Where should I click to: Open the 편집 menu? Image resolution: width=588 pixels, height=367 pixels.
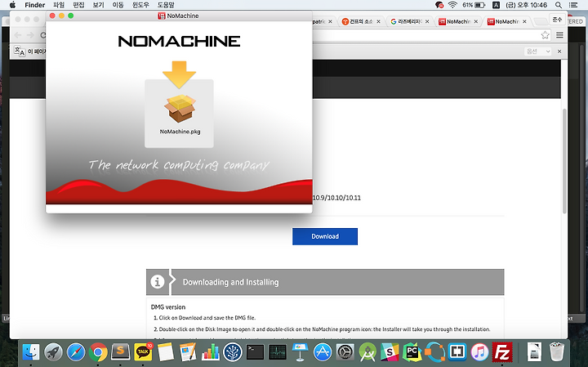(78, 5)
